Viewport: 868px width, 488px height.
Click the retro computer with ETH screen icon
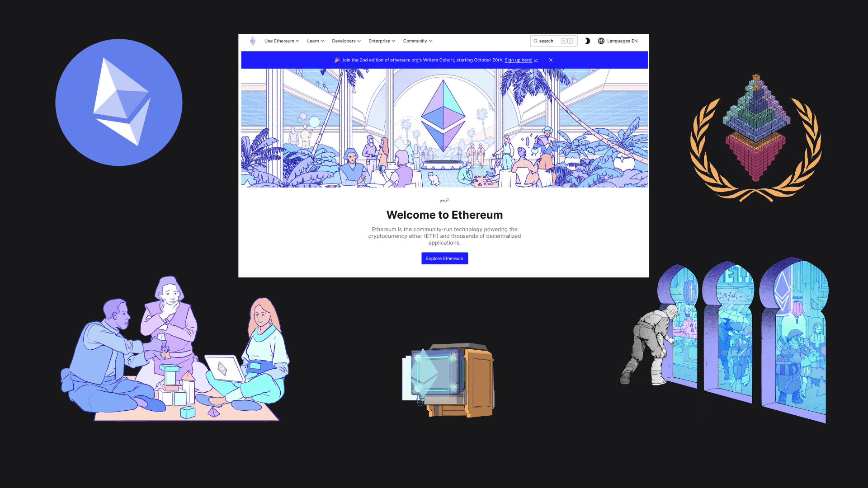pos(447,379)
